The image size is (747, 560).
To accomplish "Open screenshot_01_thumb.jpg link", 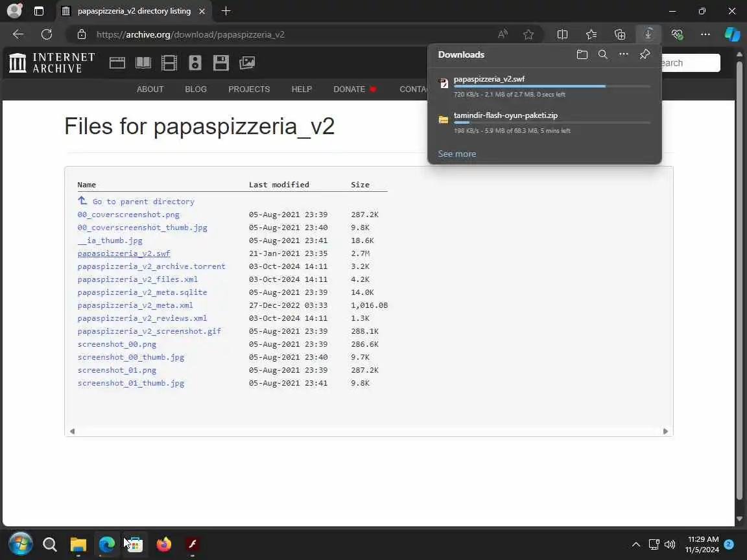I will click(x=131, y=383).
